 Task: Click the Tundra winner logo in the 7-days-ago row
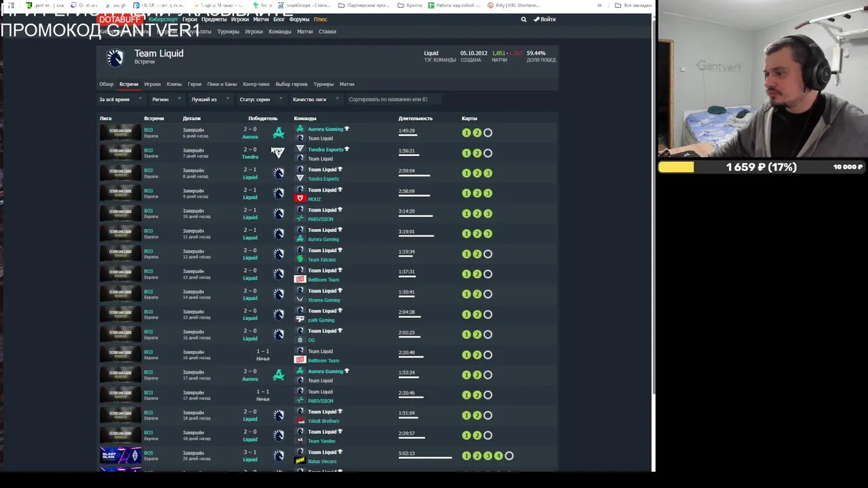[278, 152]
